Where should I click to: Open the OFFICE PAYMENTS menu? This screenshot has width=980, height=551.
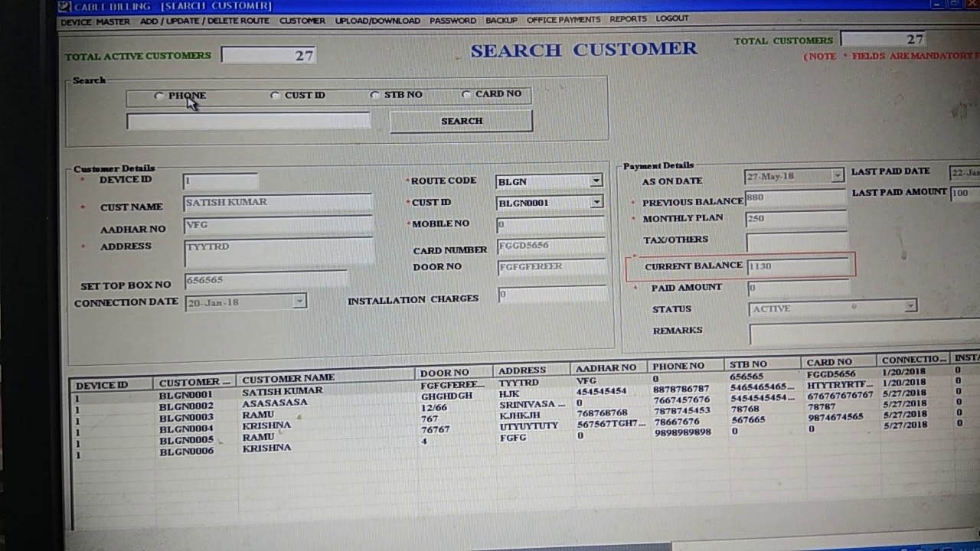[563, 20]
